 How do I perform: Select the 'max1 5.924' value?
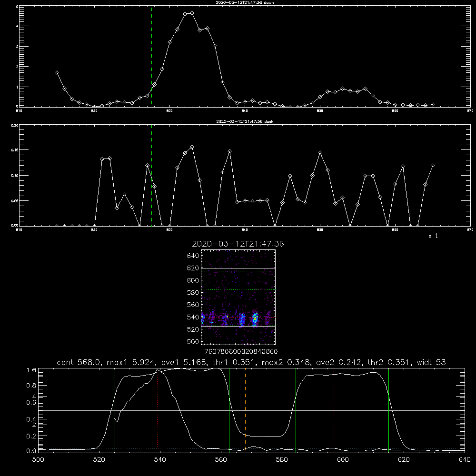click(132, 362)
